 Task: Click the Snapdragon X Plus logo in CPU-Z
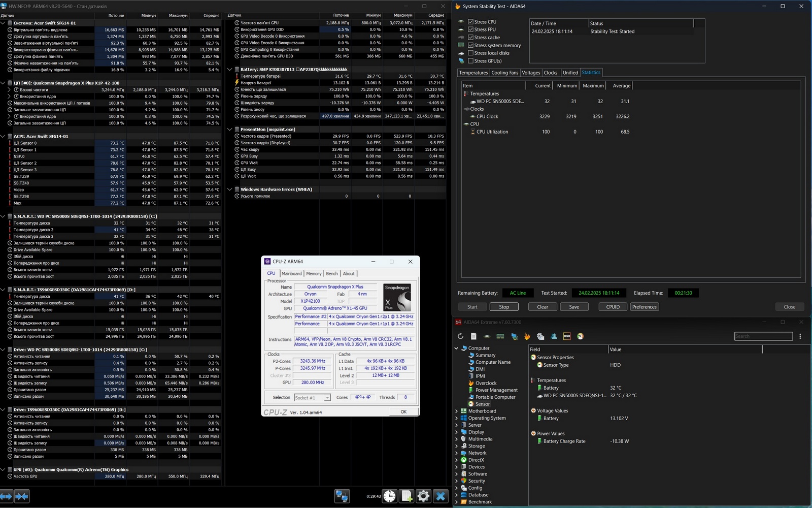coord(397,297)
